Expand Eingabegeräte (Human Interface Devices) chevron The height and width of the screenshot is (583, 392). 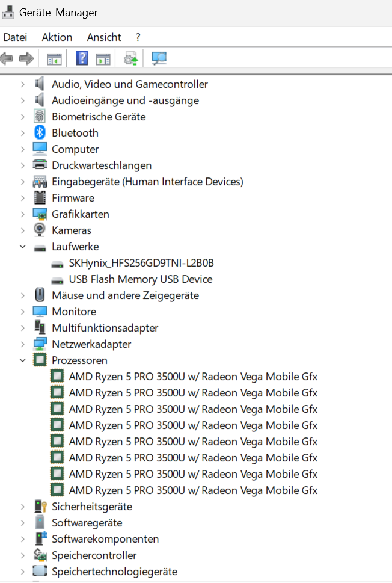click(23, 182)
